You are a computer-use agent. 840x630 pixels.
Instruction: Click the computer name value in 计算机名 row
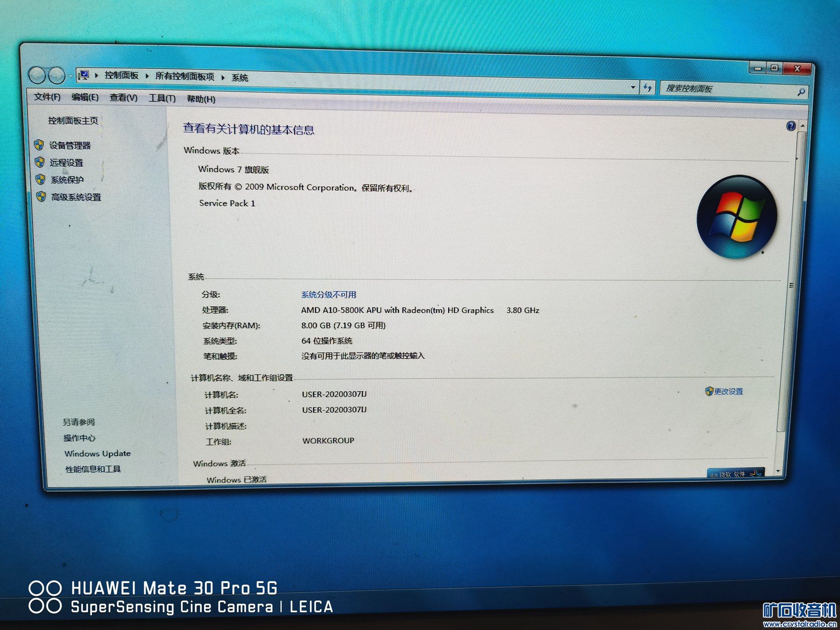[334, 394]
